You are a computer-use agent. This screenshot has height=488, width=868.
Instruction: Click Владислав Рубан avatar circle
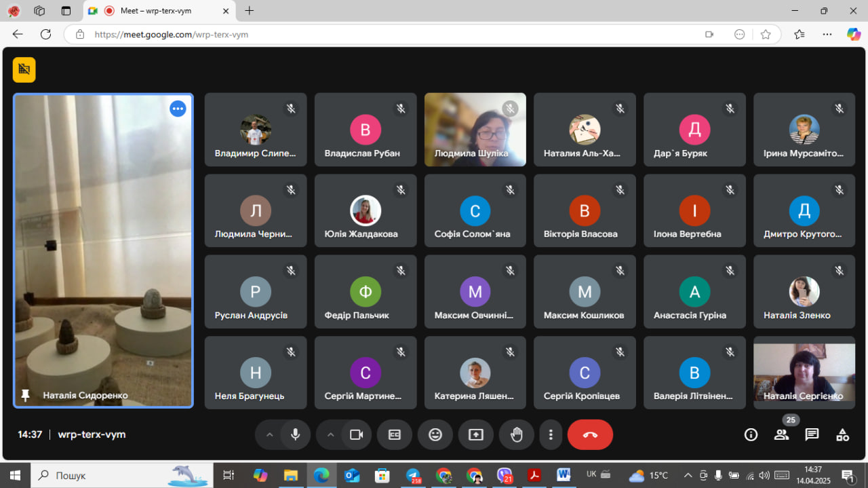366,130
